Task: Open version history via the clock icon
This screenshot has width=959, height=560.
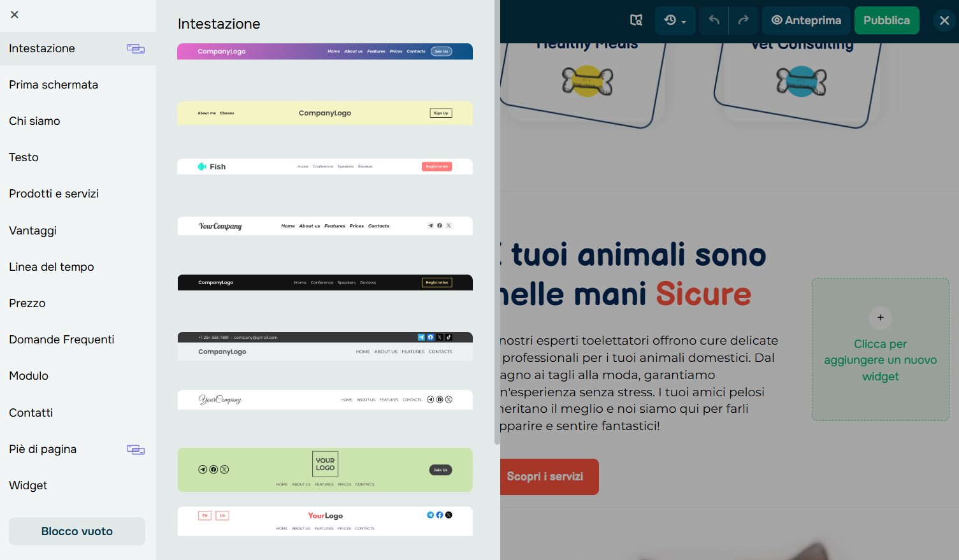Action: pos(670,20)
